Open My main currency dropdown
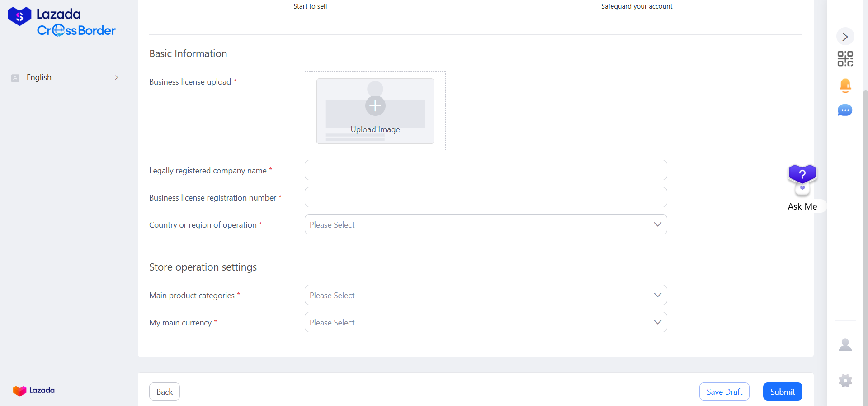This screenshot has width=868, height=406. click(486, 322)
